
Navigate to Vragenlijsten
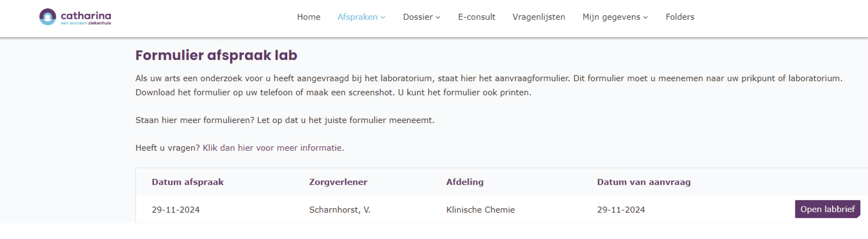click(x=538, y=17)
